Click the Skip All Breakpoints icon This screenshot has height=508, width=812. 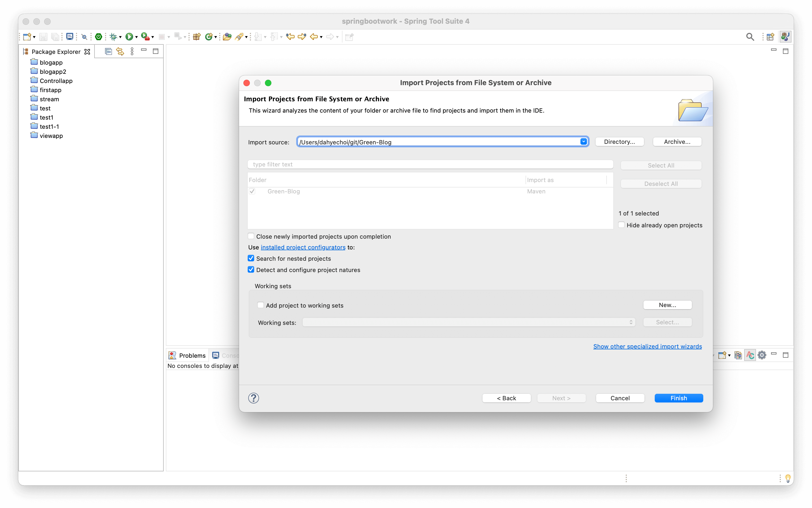click(84, 37)
